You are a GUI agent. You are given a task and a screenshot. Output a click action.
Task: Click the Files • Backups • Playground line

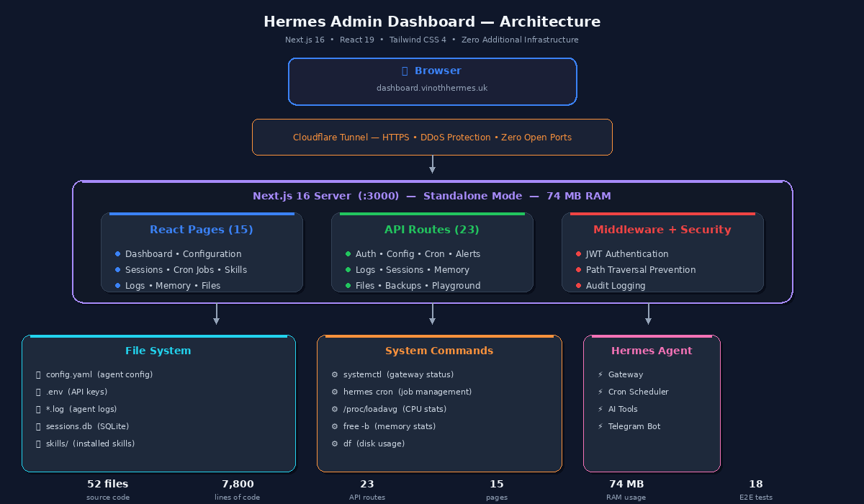click(x=418, y=286)
